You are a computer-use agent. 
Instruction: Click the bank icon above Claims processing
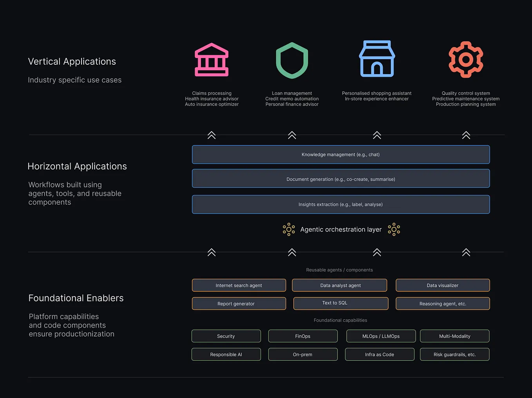click(212, 60)
